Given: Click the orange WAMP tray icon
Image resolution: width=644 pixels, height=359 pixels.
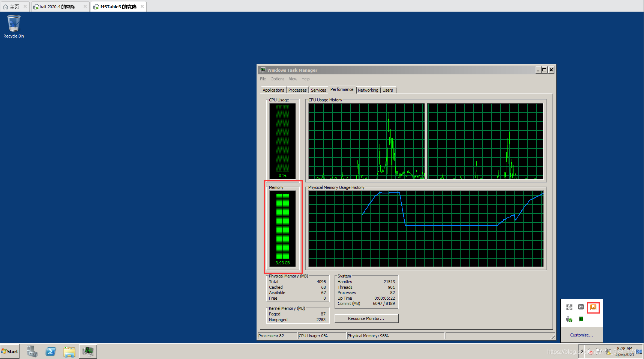Looking at the screenshot, I should click(593, 307).
